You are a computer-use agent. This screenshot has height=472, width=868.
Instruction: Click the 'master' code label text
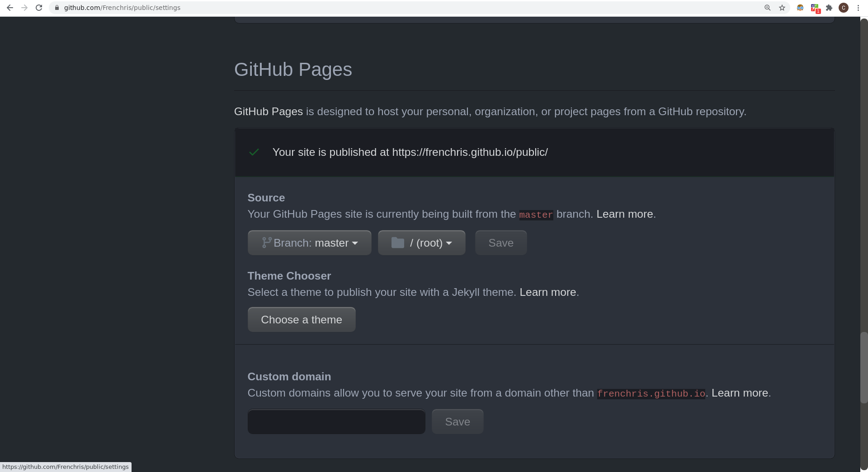(536, 215)
